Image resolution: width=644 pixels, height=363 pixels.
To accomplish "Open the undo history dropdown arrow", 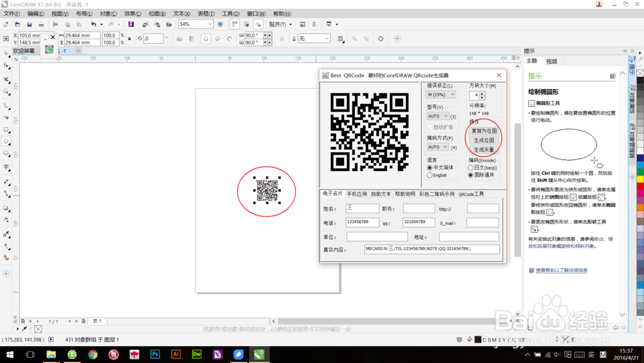I will (101, 25).
